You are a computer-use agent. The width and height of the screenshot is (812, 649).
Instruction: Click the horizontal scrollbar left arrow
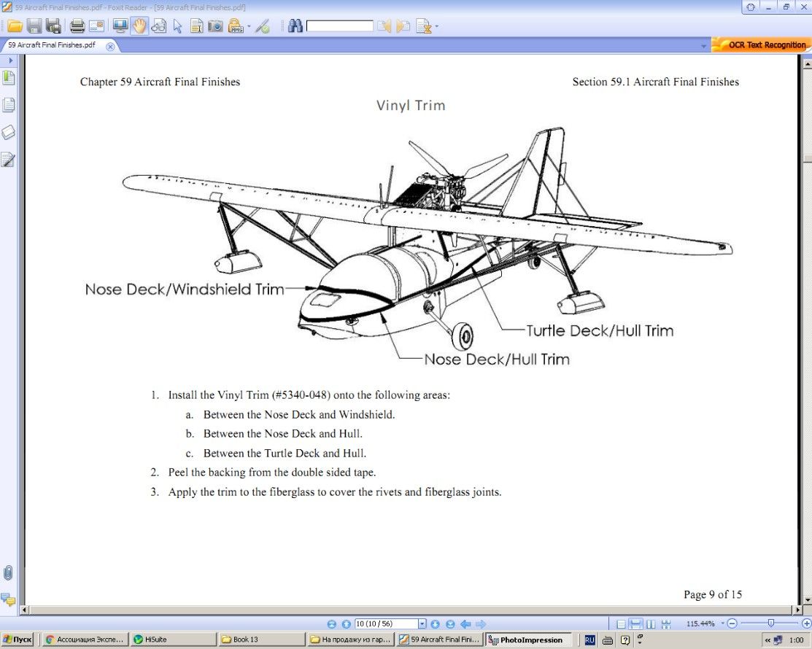click(24, 610)
